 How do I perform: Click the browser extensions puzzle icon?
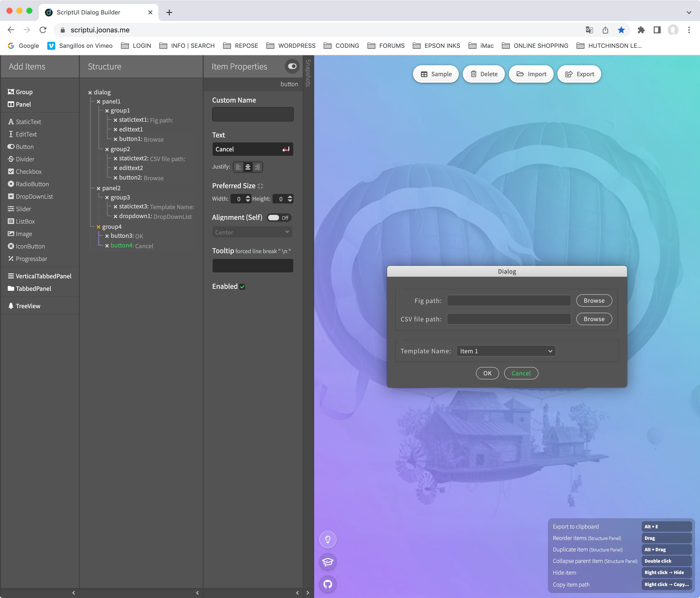click(641, 30)
